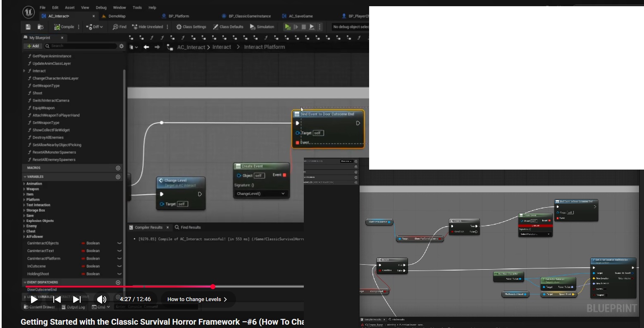Click the red video progress scrubber
The image size is (644, 328).
[213, 287]
